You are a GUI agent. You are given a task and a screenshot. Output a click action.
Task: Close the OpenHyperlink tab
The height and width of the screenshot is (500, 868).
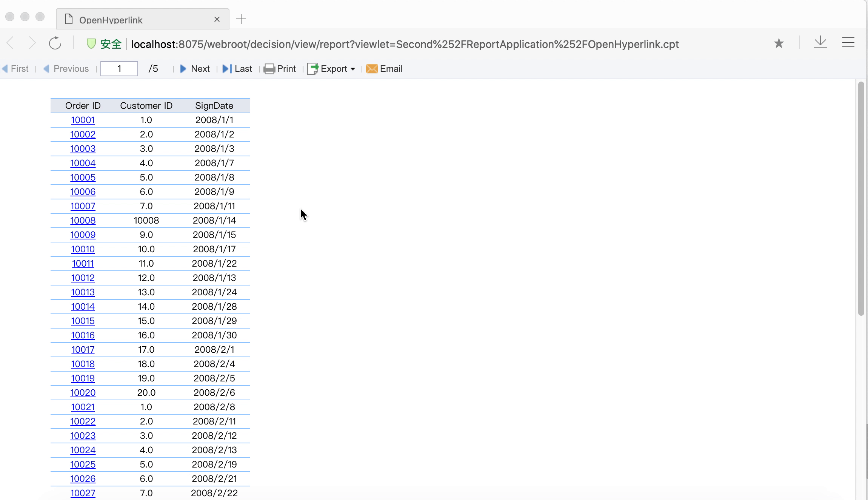tap(217, 19)
